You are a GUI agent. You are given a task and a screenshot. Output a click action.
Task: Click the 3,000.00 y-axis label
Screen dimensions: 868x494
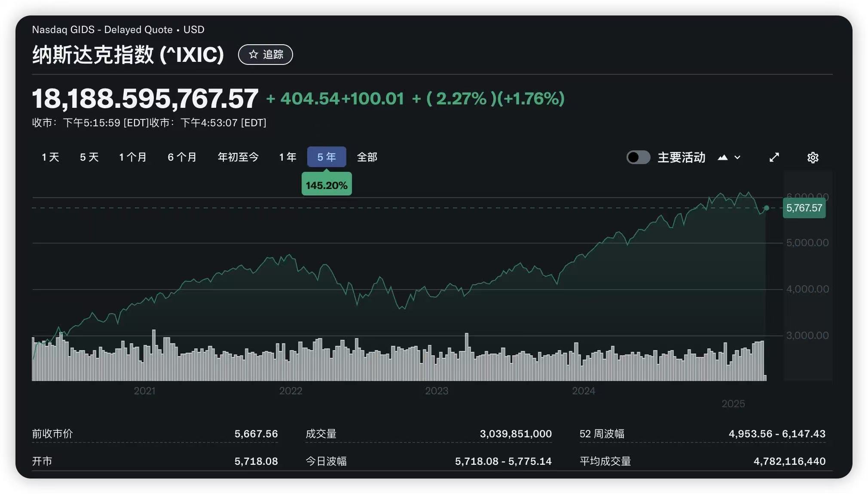click(807, 335)
